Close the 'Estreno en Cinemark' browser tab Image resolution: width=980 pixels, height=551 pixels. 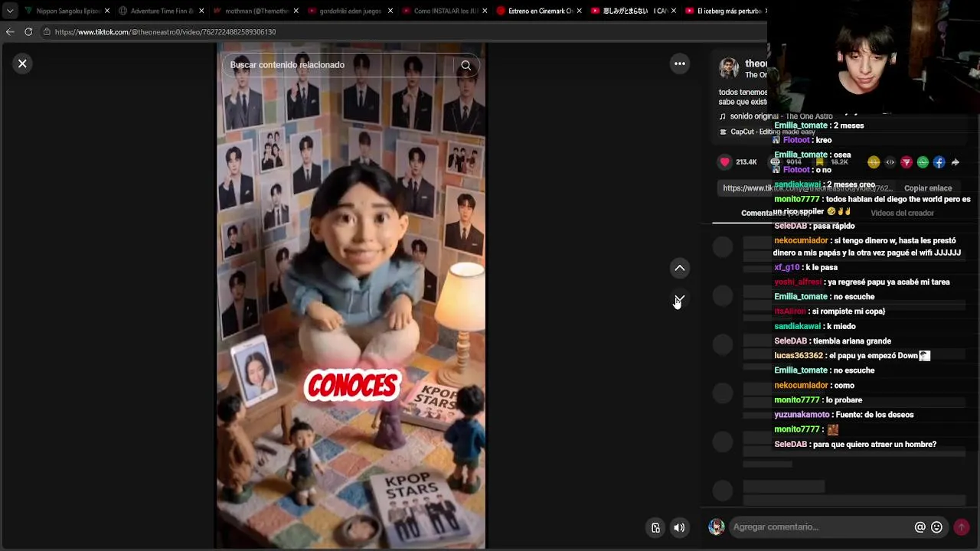click(579, 11)
